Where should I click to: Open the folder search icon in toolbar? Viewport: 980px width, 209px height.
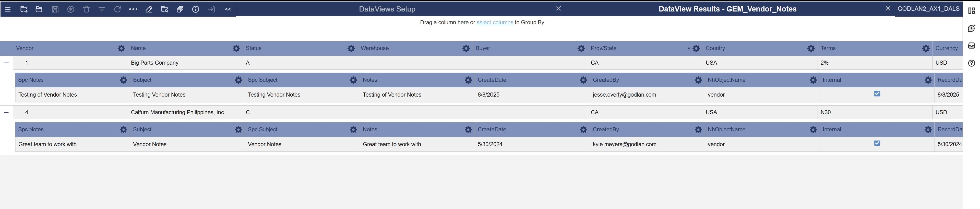point(164,9)
